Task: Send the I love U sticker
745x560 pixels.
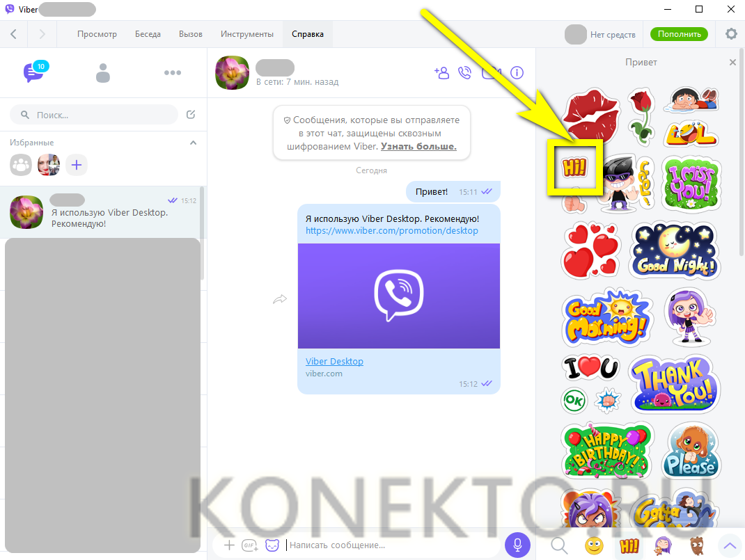Action: coord(591,368)
